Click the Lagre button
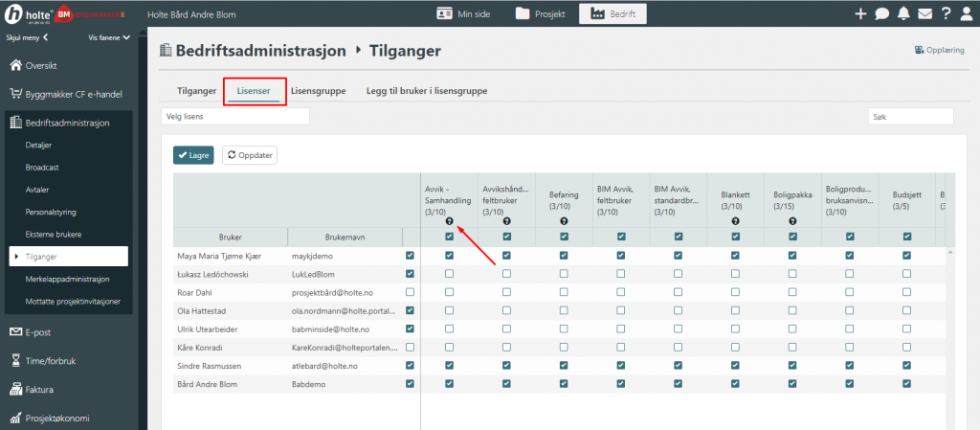This screenshot has width=980, height=430. pos(193,154)
